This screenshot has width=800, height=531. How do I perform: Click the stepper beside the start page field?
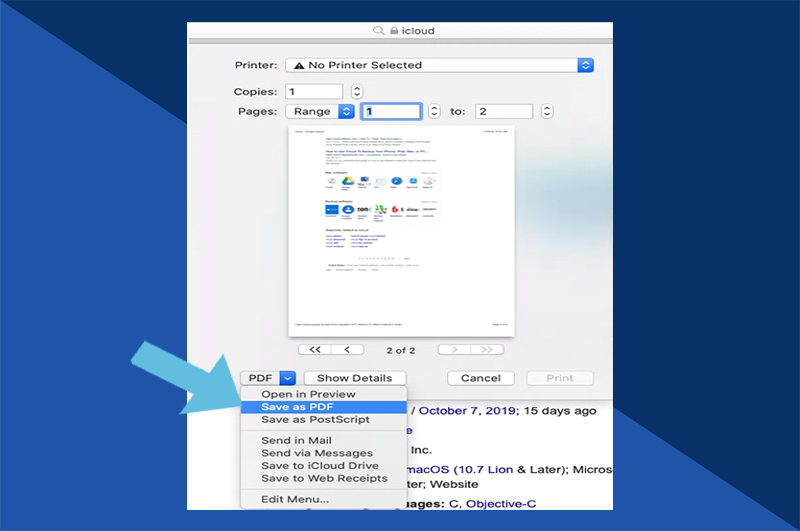(x=434, y=112)
